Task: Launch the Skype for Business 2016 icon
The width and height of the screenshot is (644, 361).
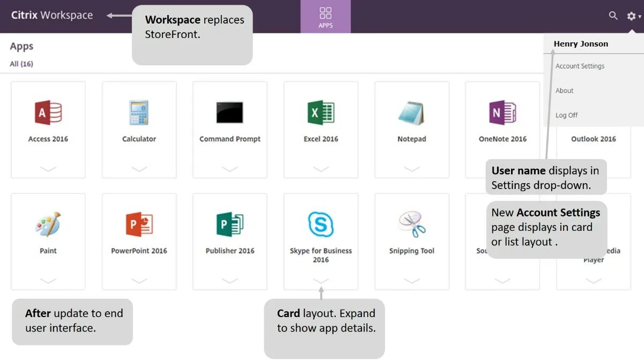Action: (321, 224)
